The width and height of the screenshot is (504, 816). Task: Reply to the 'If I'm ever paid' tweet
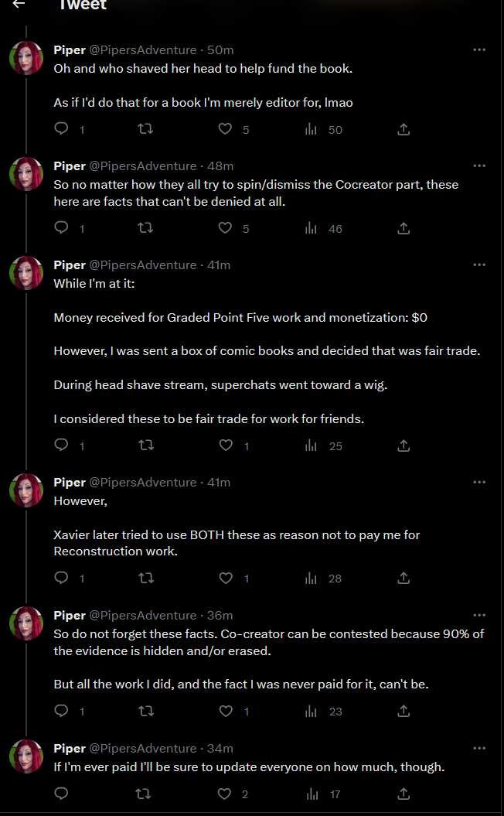coord(62,794)
